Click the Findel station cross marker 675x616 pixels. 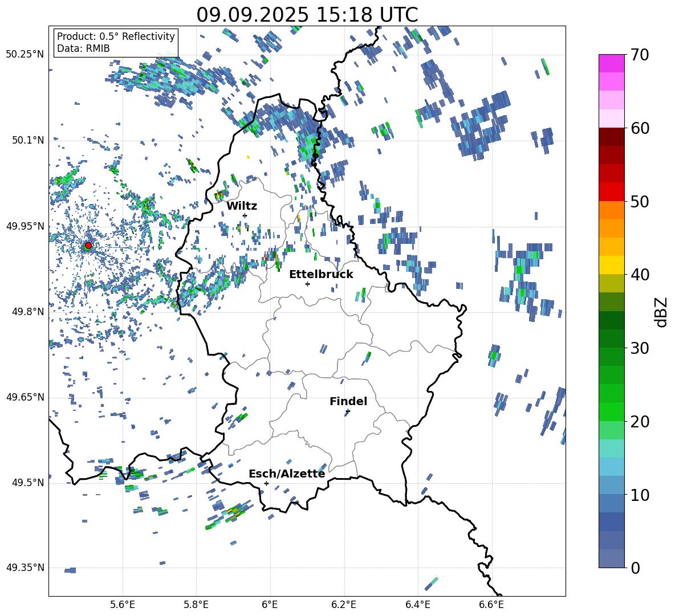tap(348, 411)
